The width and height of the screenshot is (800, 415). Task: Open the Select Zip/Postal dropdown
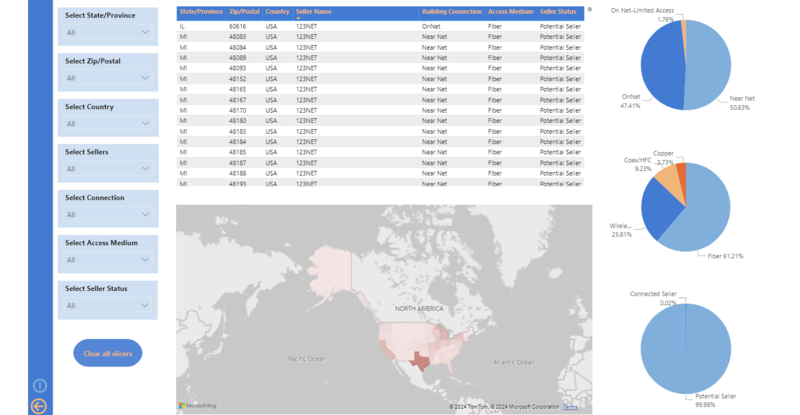click(107, 78)
